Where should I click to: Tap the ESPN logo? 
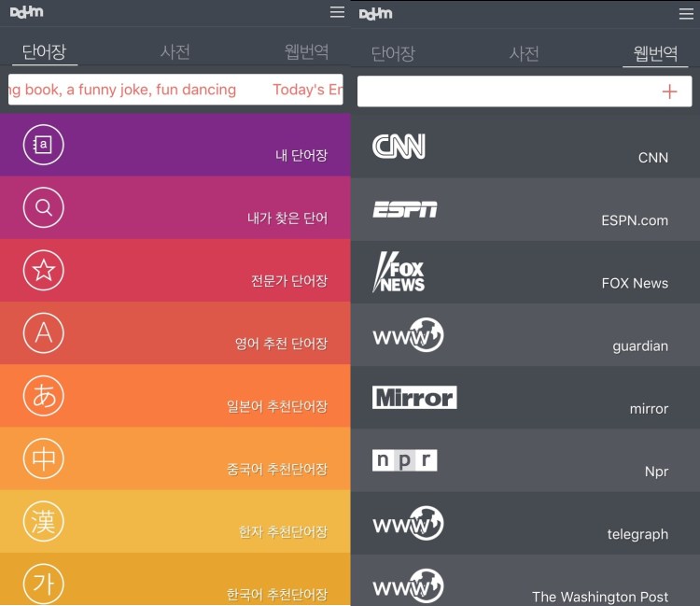pyautogui.click(x=405, y=209)
